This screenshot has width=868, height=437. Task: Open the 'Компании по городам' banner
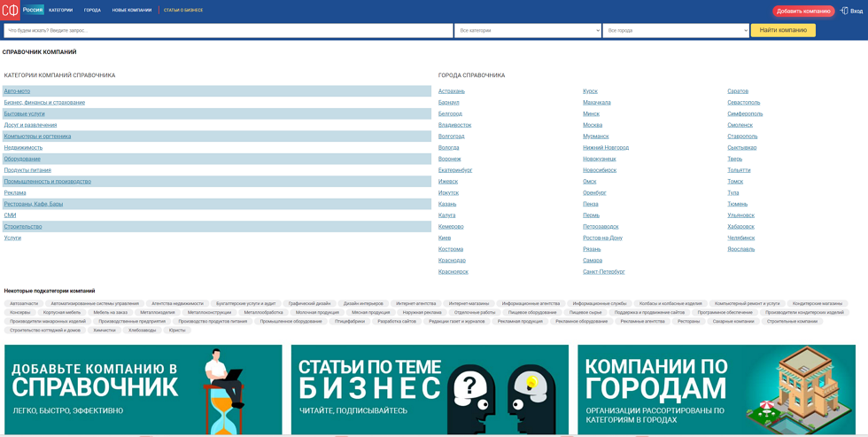(717, 389)
